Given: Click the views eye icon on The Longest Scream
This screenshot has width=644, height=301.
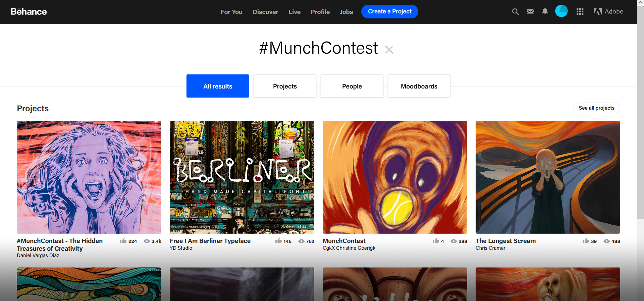Looking at the screenshot, I should click(x=606, y=241).
